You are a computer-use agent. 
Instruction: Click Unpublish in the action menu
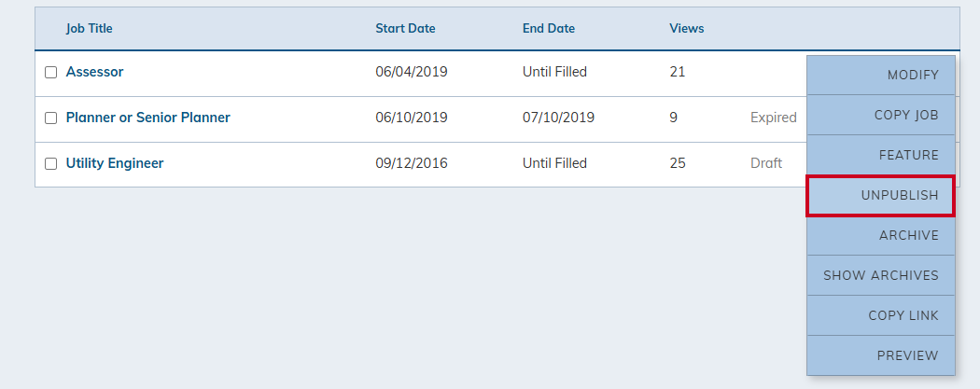tap(881, 196)
